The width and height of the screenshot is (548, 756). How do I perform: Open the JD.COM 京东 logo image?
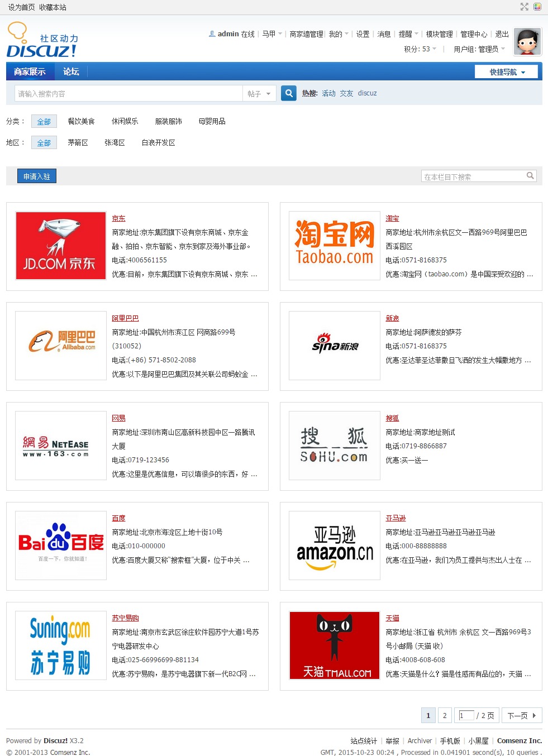tap(61, 246)
